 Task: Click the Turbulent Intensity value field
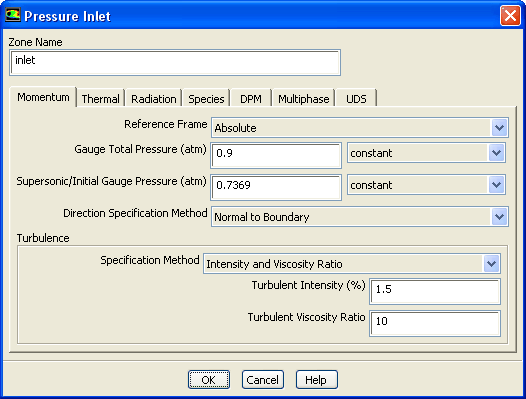tap(435, 292)
